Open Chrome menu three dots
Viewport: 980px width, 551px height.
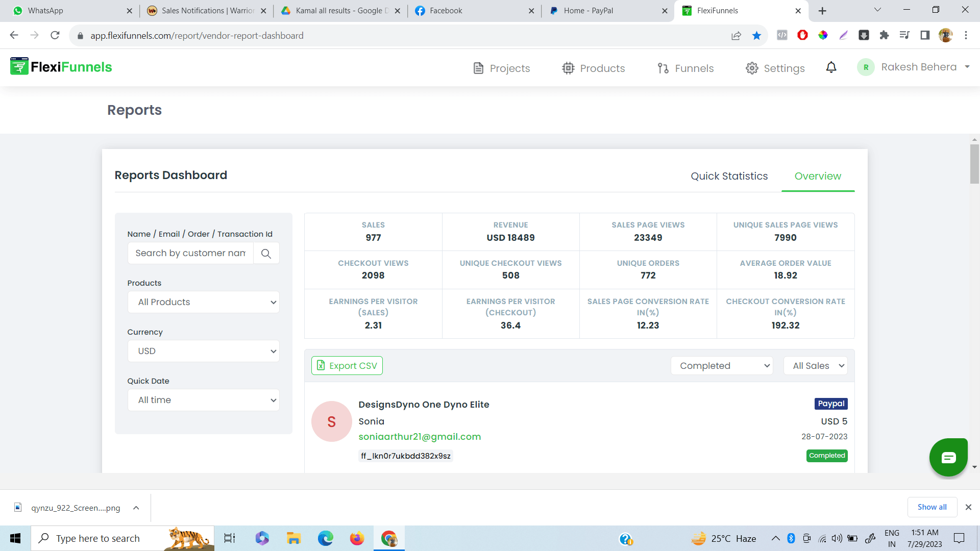click(966, 35)
